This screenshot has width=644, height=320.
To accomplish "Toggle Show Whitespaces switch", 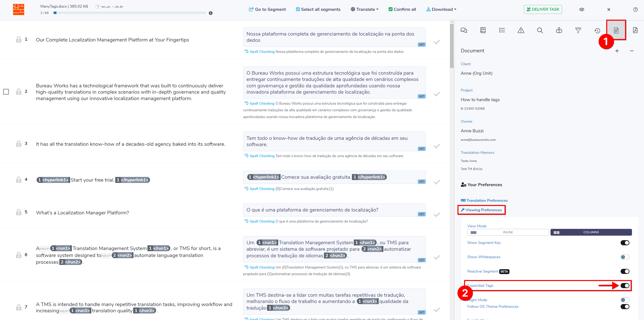I will tap(625, 257).
